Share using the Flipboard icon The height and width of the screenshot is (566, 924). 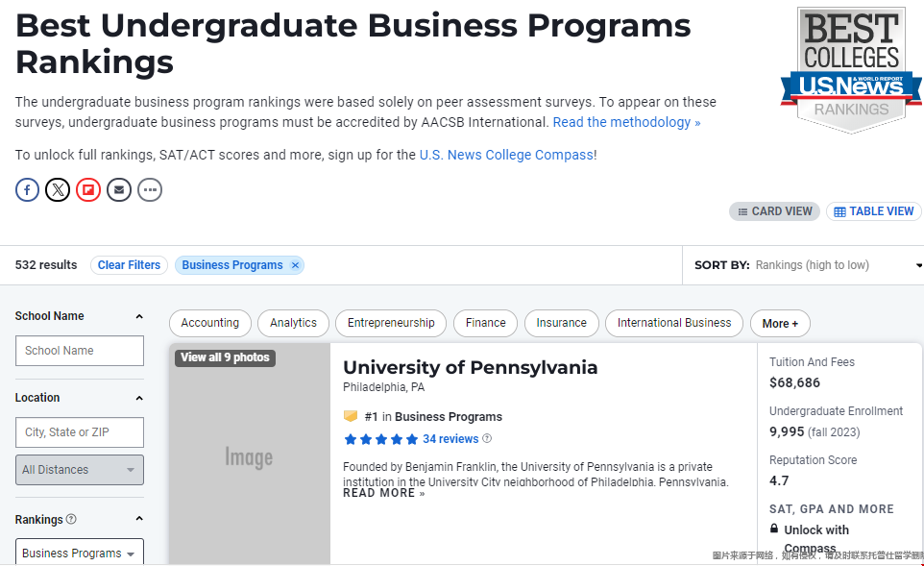[88, 190]
